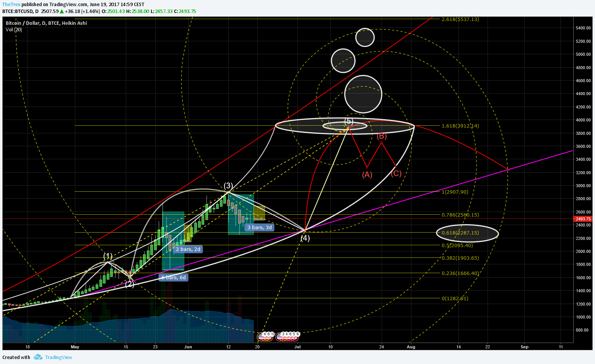Screen dimensions: 595x364
Task: Click the May label on the date axis
Action: pos(75,347)
